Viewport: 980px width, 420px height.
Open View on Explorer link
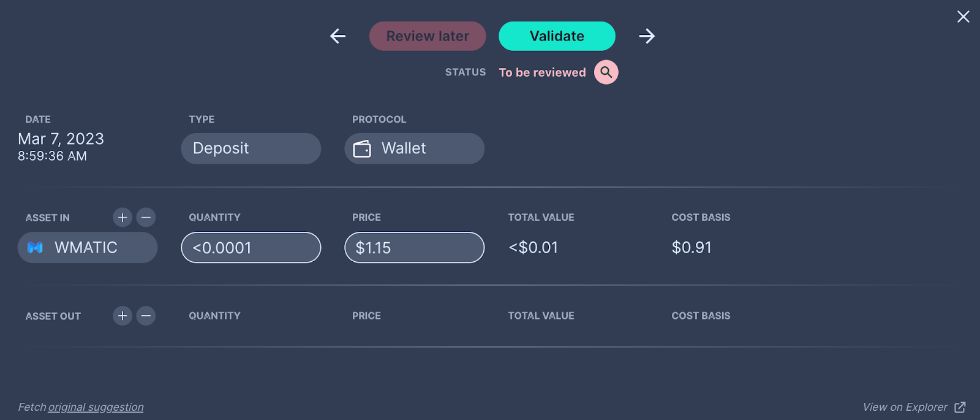coord(905,407)
